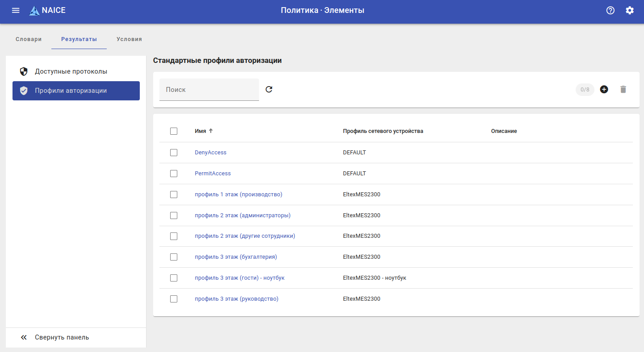The height and width of the screenshot is (352, 644).
Task: Check the DenyAccess row checkbox
Action: click(x=174, y=153)
